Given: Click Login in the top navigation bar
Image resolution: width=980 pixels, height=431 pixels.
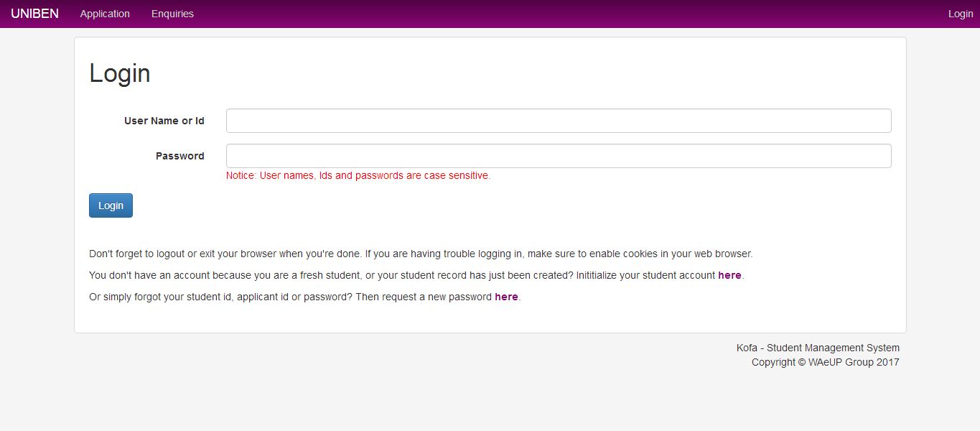Looking at the screenshot, I should tap(960, 14).
